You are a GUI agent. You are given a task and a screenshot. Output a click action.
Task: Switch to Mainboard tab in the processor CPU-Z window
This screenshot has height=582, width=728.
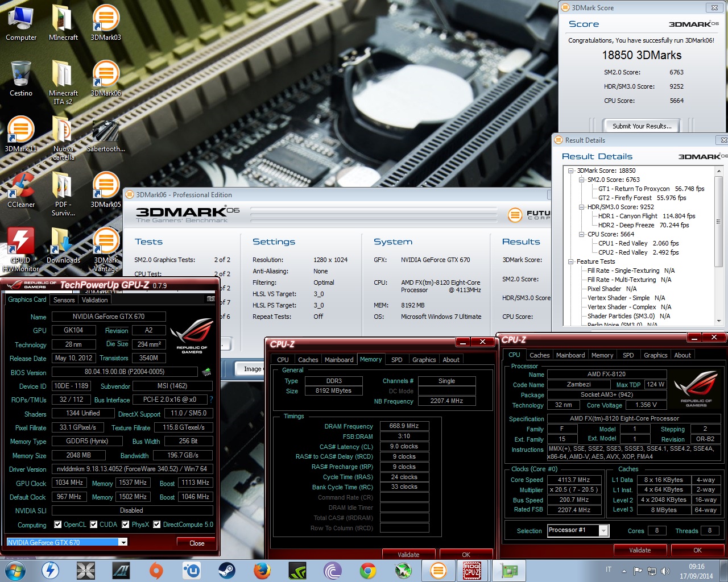[570, 355]
